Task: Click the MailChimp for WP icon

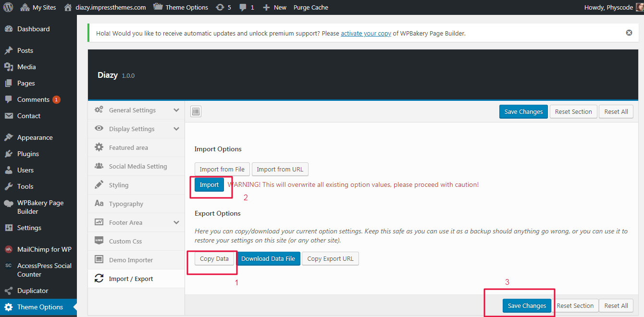Action: [x=9, y=249]
